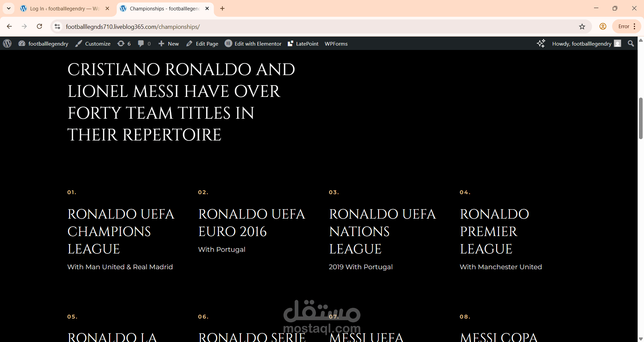
Task: Click the number label 05.
Action: coord(72,317)
